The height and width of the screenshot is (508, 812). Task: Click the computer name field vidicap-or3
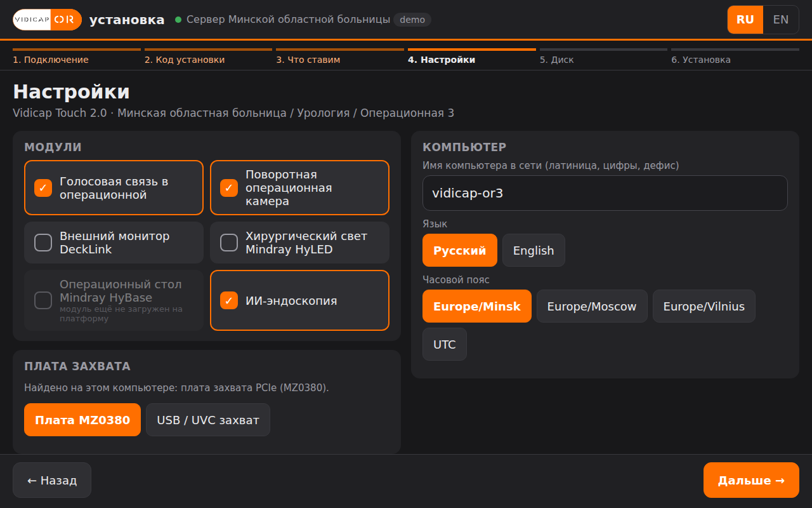click(605, 193)
